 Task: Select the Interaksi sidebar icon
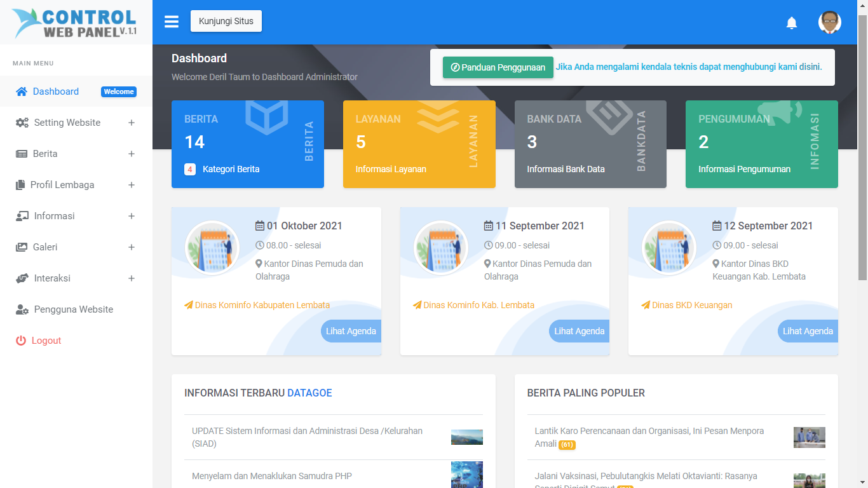coord(20,278)
